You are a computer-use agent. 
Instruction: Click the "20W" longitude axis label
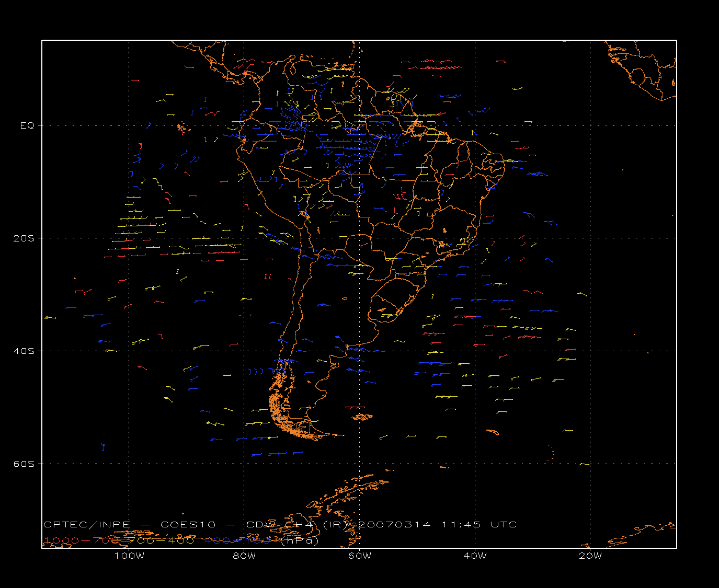(590, 556)
